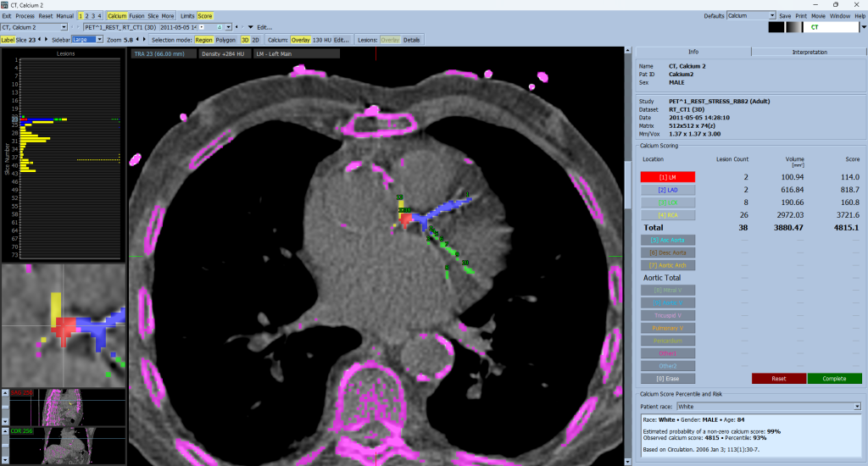Click the red Reset button

tap(778, 379)
